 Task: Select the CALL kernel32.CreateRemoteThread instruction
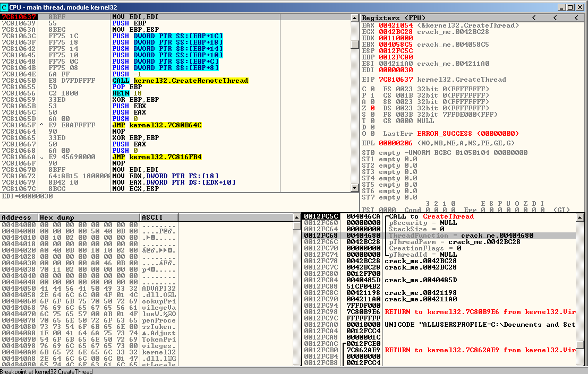180,81
